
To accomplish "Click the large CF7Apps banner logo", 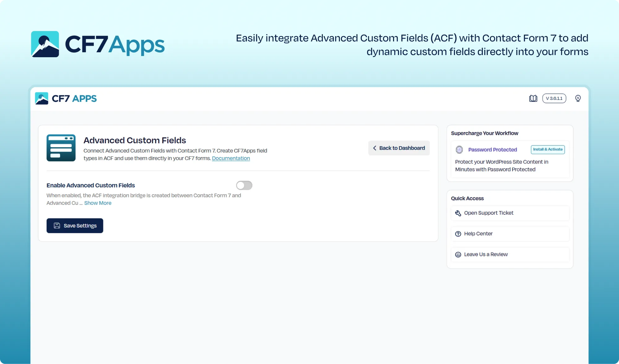I will click(x=98, y=44).
